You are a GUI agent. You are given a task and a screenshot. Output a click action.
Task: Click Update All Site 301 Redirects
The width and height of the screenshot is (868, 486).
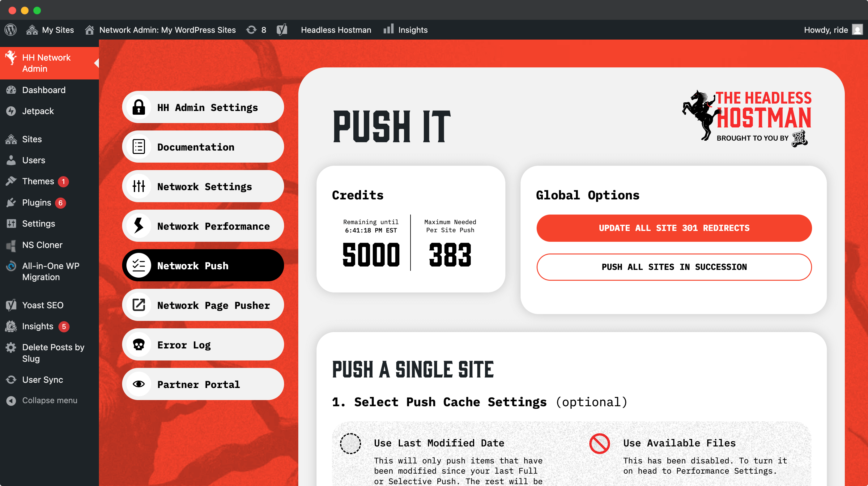point(674,228)
